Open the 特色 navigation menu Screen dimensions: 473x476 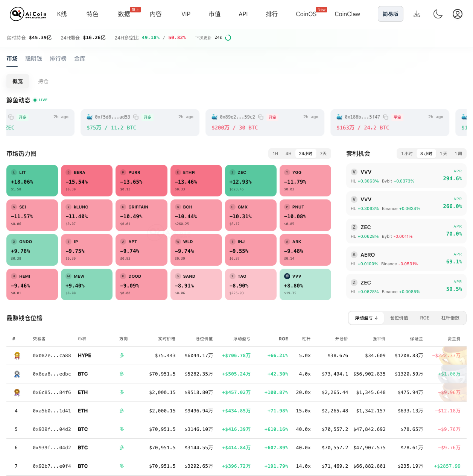[92, 14]
